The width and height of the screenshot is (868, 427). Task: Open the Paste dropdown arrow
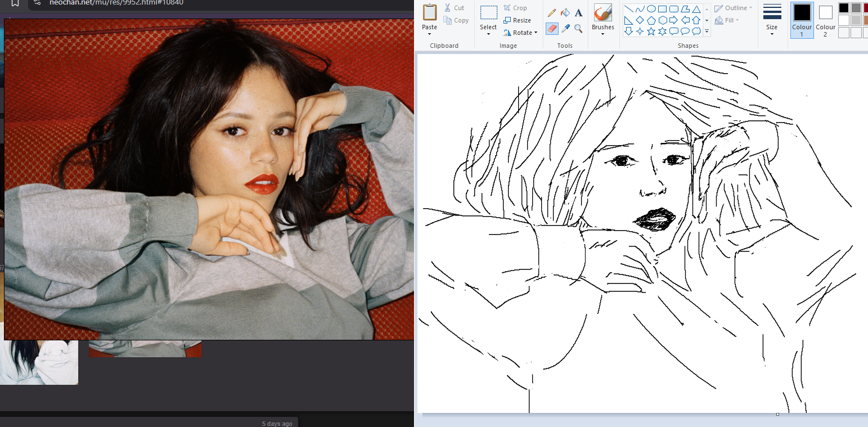point(429,34)
